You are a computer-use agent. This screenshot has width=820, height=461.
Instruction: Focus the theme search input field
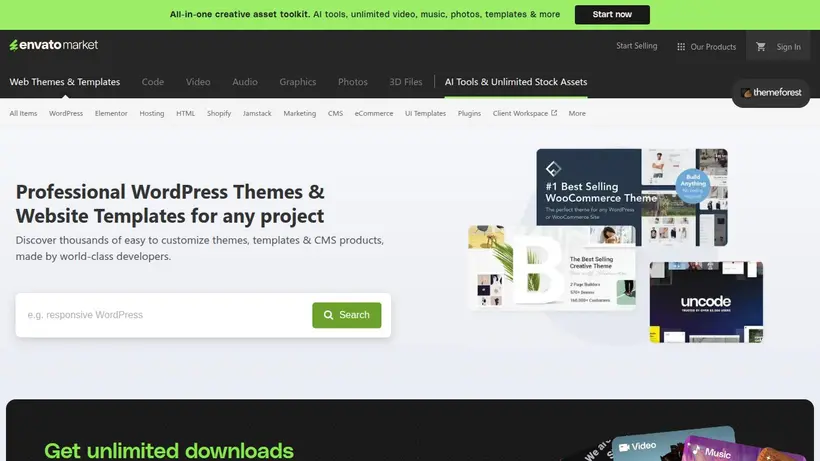tap(164, 315)
